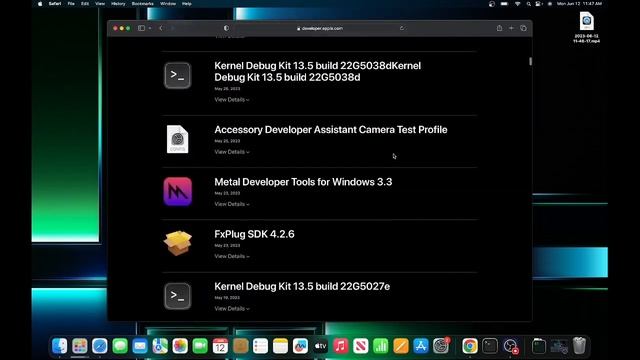This screenshot has width=640, height=360.
Task: Click the Safari page vertical scrollbar thumb
Action: pyautogui.click(x=530, y=61)
